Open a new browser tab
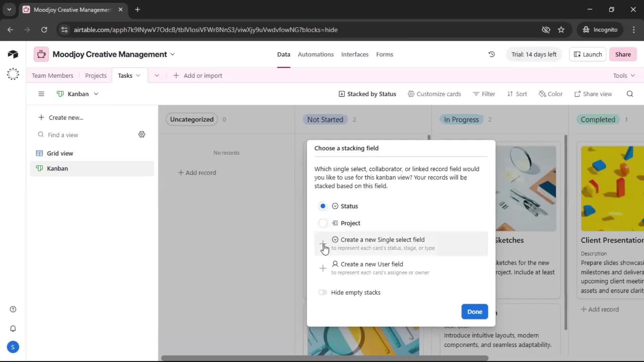 138,9
